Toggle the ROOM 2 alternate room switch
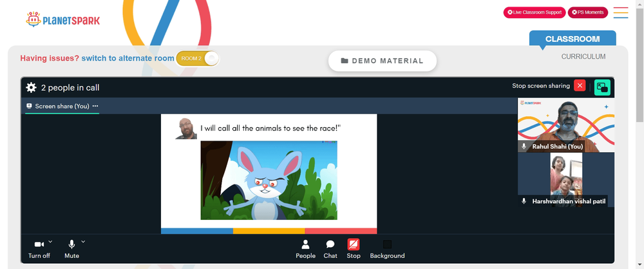 tap(198, 59)
